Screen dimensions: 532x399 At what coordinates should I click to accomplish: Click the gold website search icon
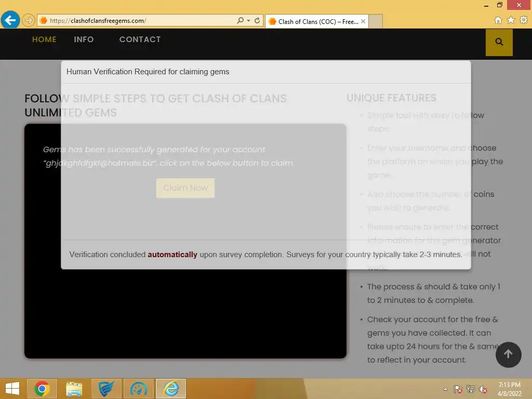pos(499,43)
